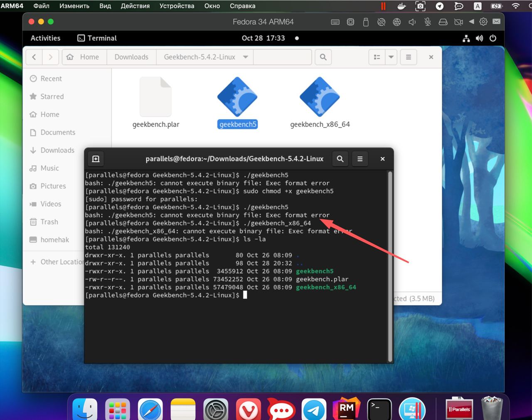532x420 pixels.
Task: Open the GNOME power menu icon
Action: pyautogui.click(x=493, y=38)
